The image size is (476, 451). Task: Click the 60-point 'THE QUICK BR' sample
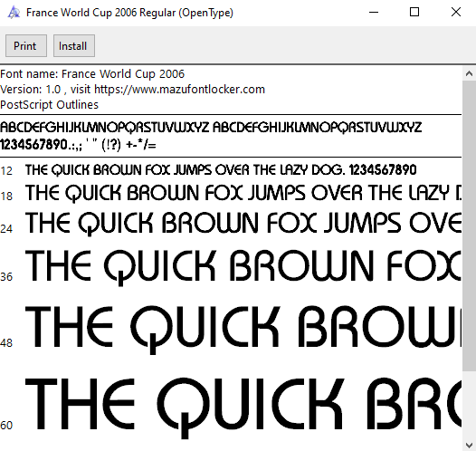pos(243,408)
